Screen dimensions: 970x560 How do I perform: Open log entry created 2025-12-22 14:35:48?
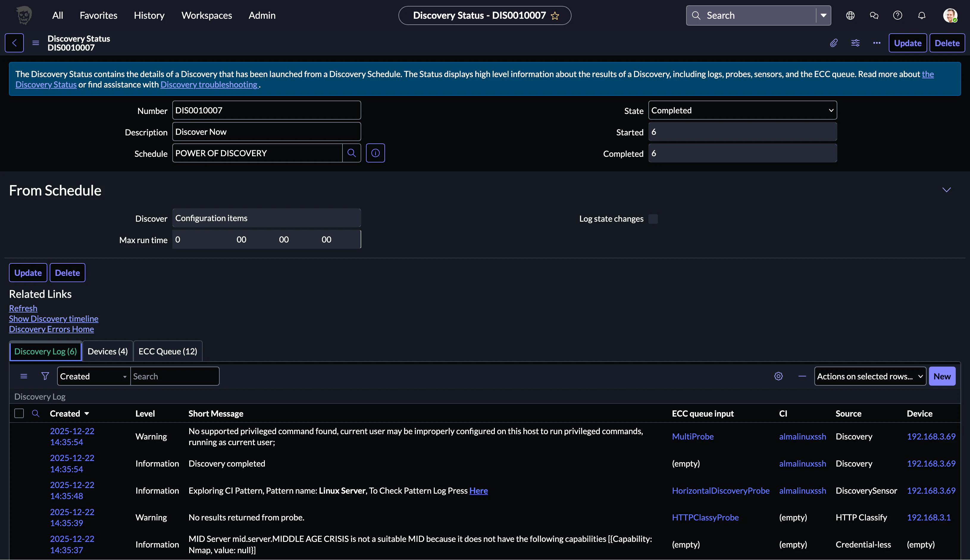pos(72,490)
